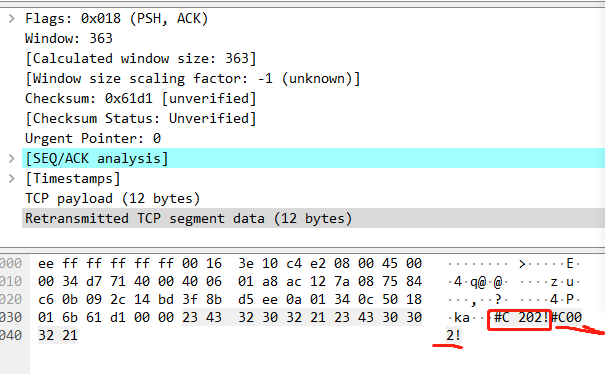Click the ASCII text #C00 in bytes pane
This screenshot has width=605, height=374.
[566, 318]
